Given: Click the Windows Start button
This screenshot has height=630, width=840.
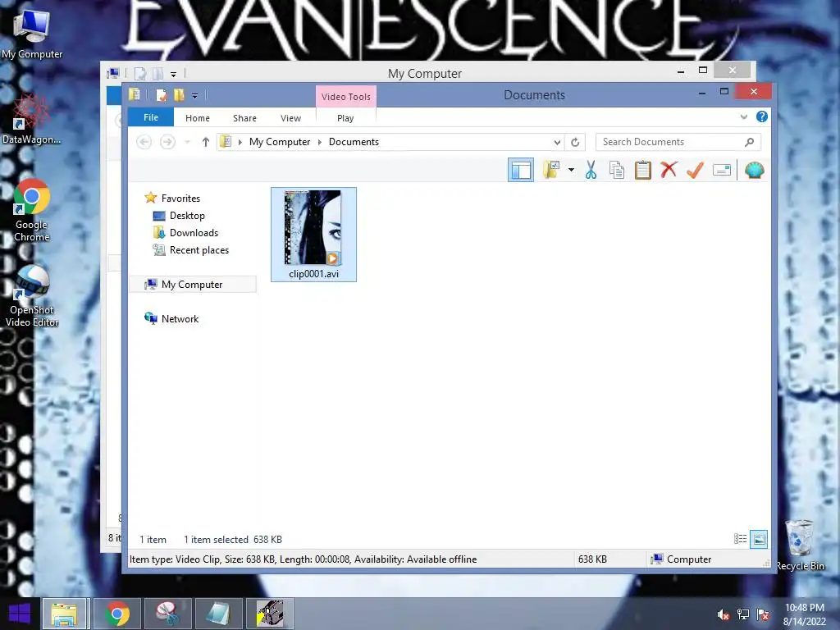Looking at the screenshot, I should (20, 614).
